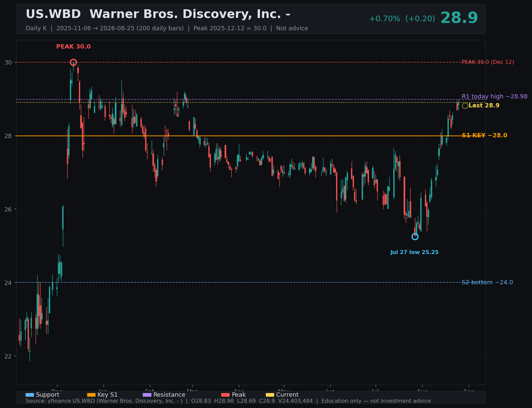Image resolution: width=532 pixels, height=408 pixels.
Task: Select the orange Key S1 legend swatch
Action: [91, 395]
